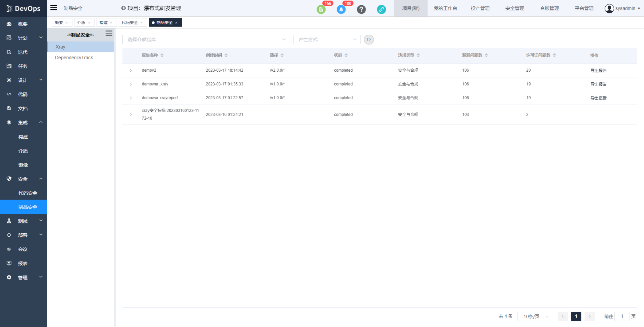Switch to the 构建 tab
The image size is (644, 327).
(x=103, y=22)
